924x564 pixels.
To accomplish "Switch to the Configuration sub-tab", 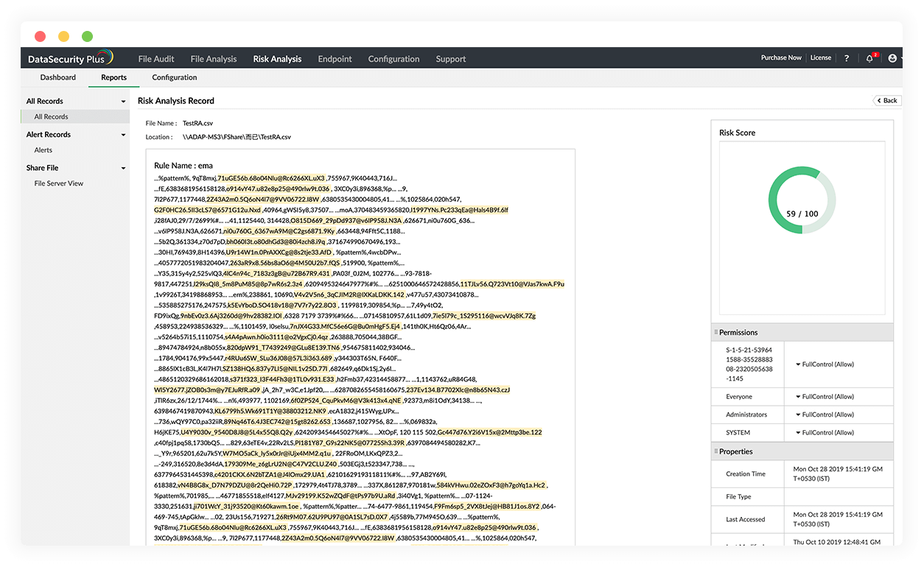I will pyautogui.click(x=175, y=77).
